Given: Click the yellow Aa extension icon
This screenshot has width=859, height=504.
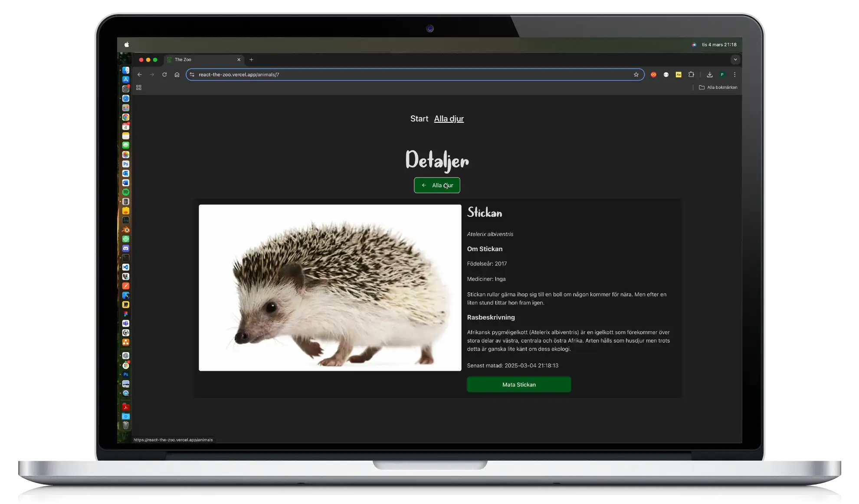Looking at the screenshot, I should pos(679,75).
